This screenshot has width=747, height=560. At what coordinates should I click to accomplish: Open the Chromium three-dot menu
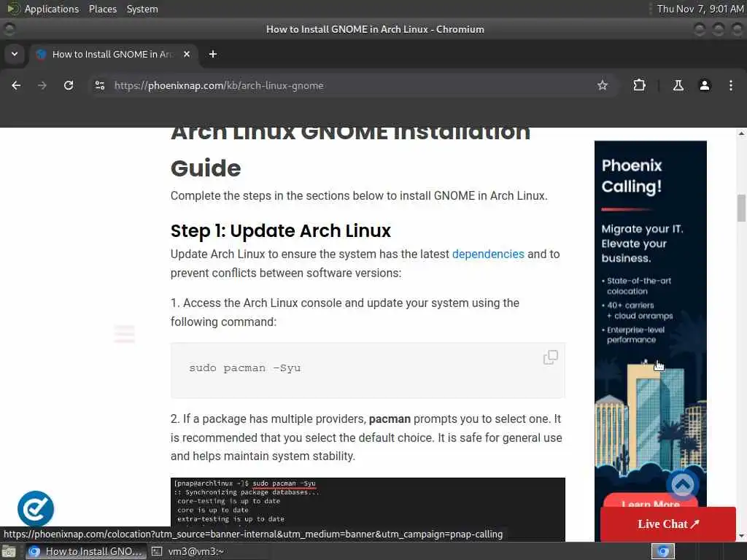click(x=730, y=85)
